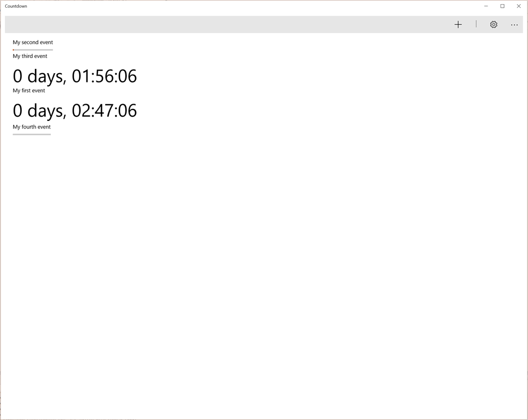Minimize the Countdown window
528x420 pixels.
(486, 6)
